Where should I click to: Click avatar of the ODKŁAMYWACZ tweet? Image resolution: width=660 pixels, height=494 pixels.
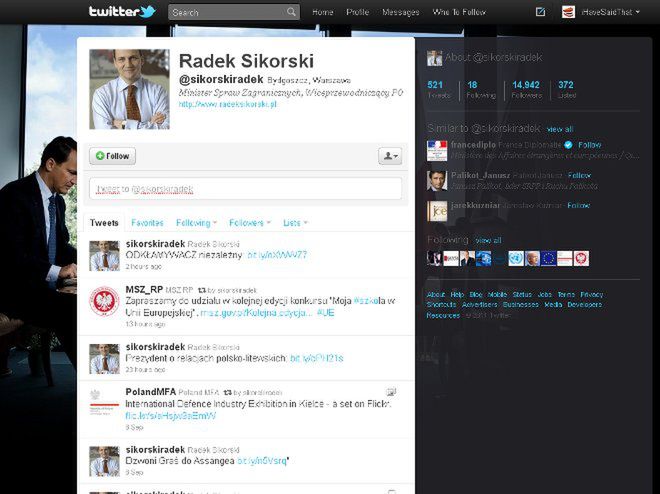(104, 256)
